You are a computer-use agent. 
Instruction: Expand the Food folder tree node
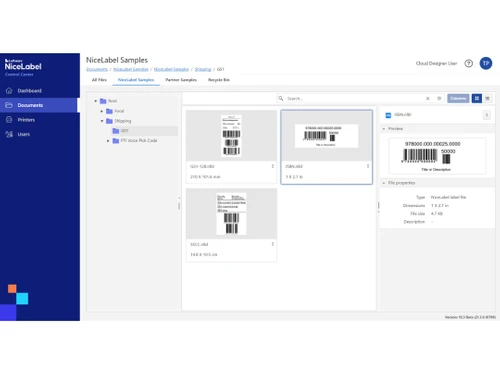point(102,111)
